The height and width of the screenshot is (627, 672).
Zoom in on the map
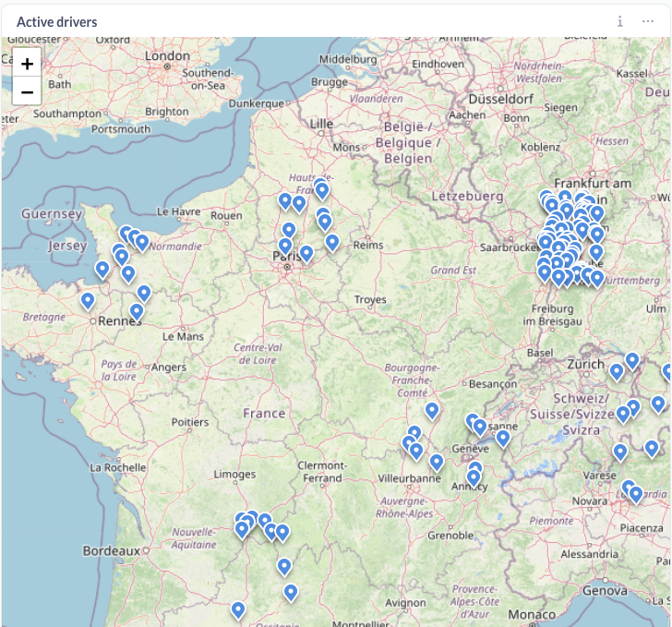click(28, 64)
